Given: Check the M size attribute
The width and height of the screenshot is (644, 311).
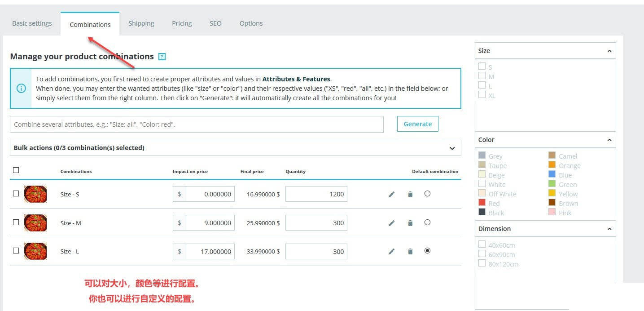Looking at the screenshot, I should click(482, 76).
